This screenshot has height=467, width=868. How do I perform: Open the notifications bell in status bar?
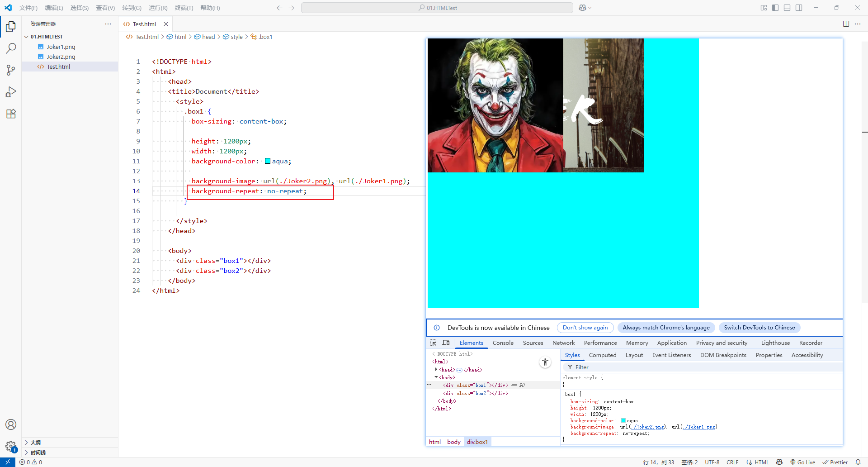(x=858, y=462)
